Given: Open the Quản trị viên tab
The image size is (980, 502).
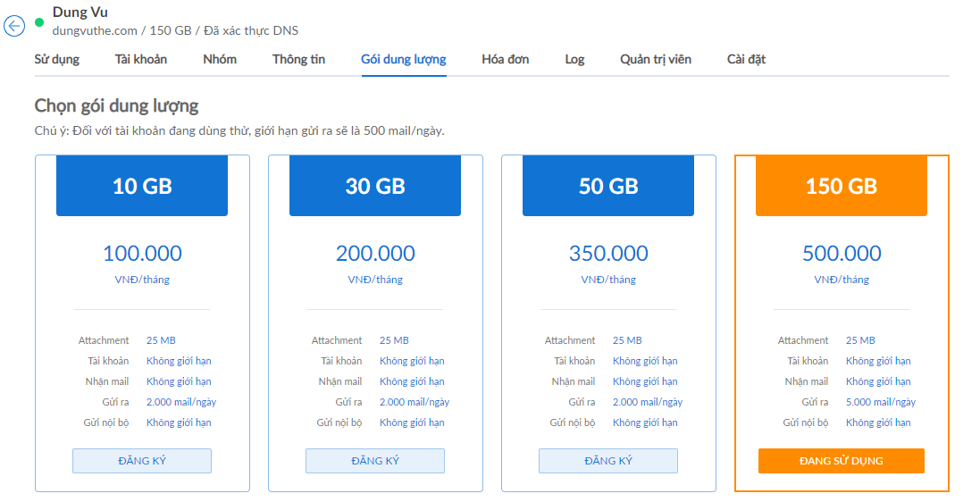Looking at the screenshot, I should (656, 59).
